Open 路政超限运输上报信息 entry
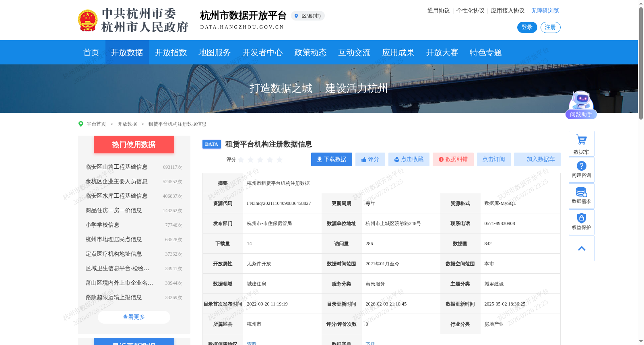Screen dimensions: 644x345 tap(114, 297)
